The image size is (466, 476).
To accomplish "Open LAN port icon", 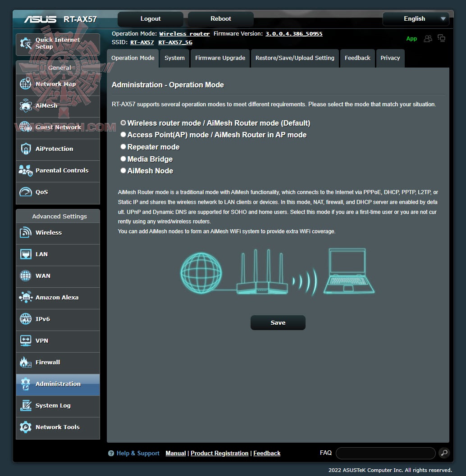I will pyautogui.click(x=26, y=254).
